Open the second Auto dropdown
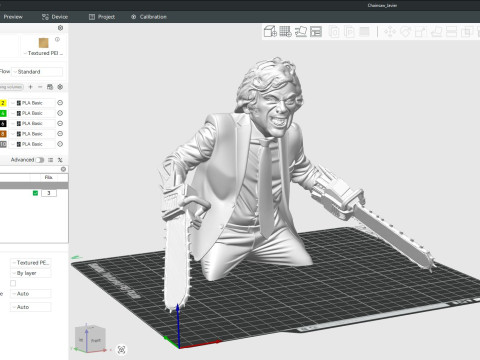Viewport: 480px width, 360px height. pyautogui.click(x=31, y=307)
